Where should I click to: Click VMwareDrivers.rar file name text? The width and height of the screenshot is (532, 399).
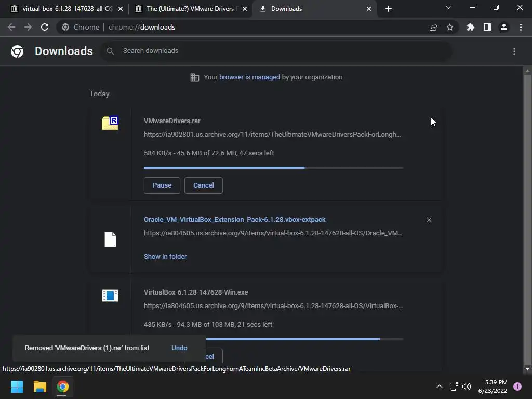pos(172,121)
